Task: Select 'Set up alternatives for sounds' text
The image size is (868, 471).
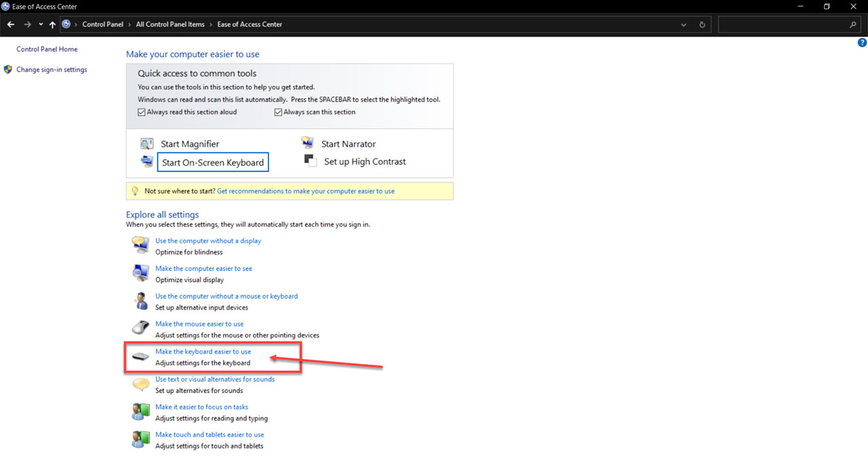Action: 199,392
